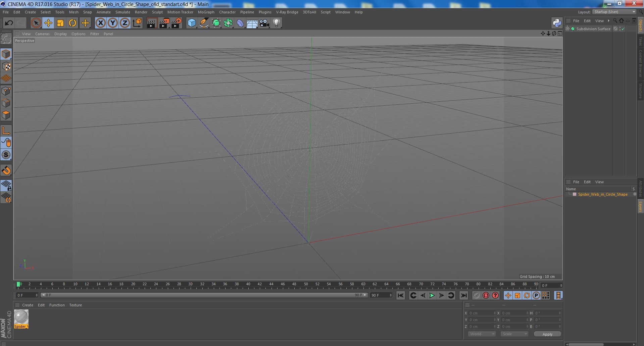644x346 pixels.
Task: Open Render to Picture Viewer icon
Action: (164, 23)
